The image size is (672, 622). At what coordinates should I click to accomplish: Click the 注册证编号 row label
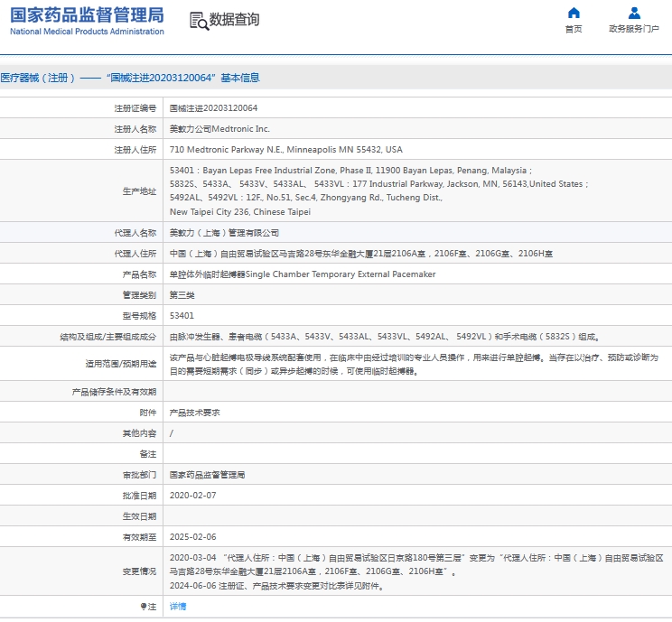(135, 108)
